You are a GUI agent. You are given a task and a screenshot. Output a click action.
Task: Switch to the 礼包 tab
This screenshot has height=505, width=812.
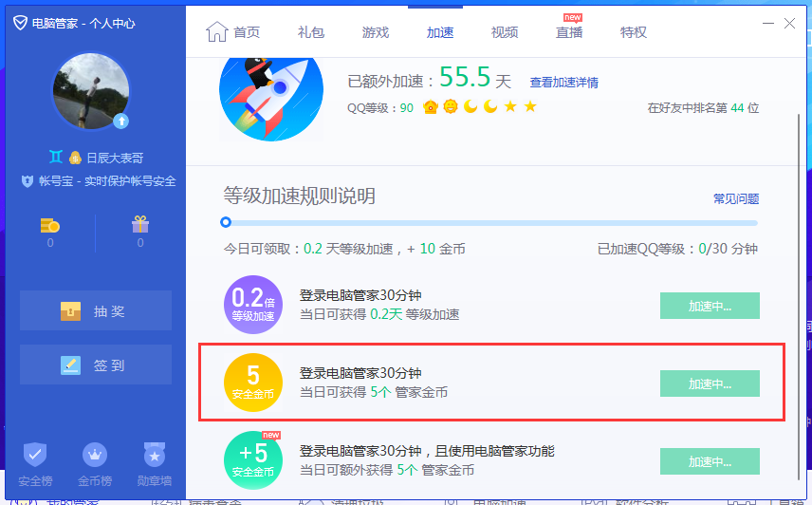point(311,32)
